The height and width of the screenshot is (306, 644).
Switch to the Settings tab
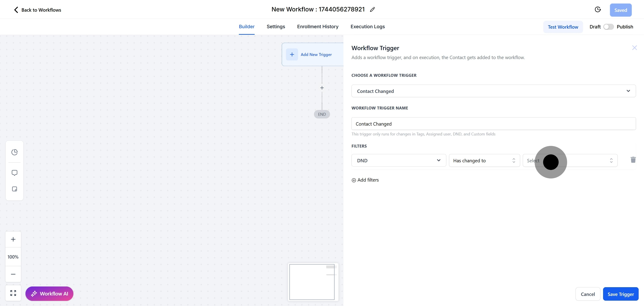pos(275,26)
